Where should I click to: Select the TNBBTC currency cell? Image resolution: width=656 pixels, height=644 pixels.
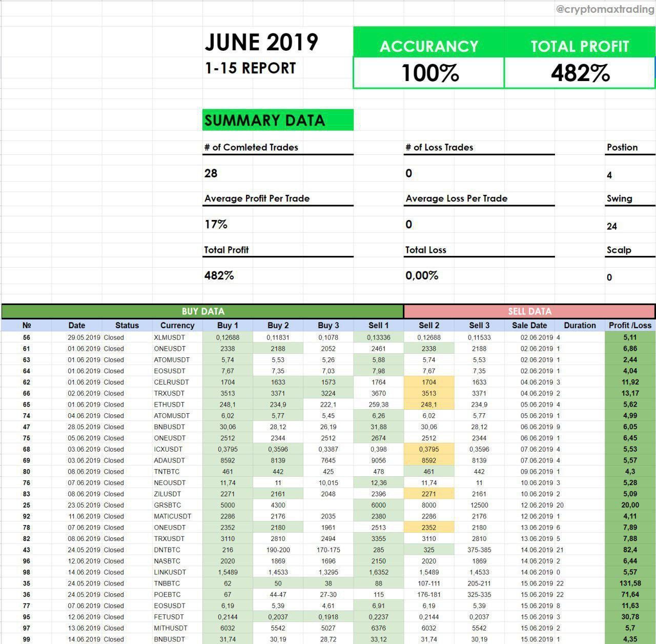(177, 583)
